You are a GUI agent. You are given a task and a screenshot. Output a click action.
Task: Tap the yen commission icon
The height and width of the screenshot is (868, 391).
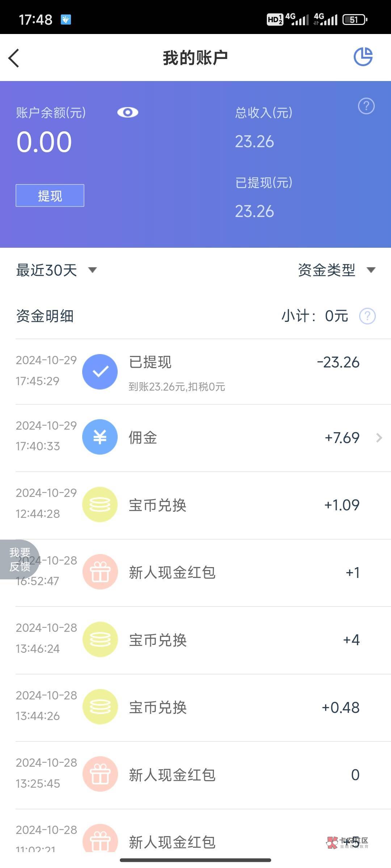(x=100, y=437)
